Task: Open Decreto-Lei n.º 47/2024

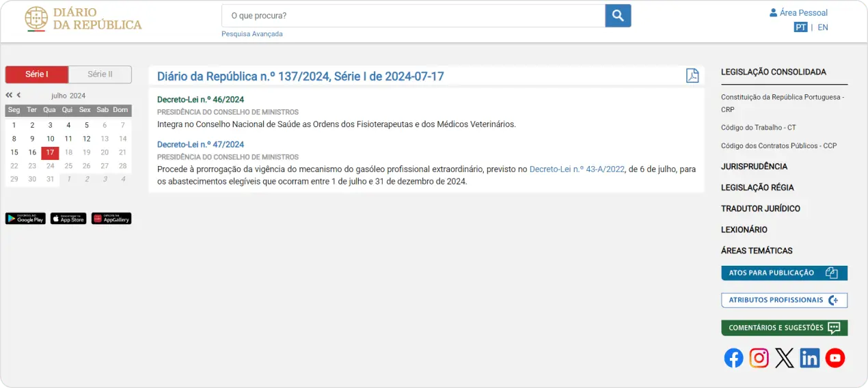Action: 200,145
